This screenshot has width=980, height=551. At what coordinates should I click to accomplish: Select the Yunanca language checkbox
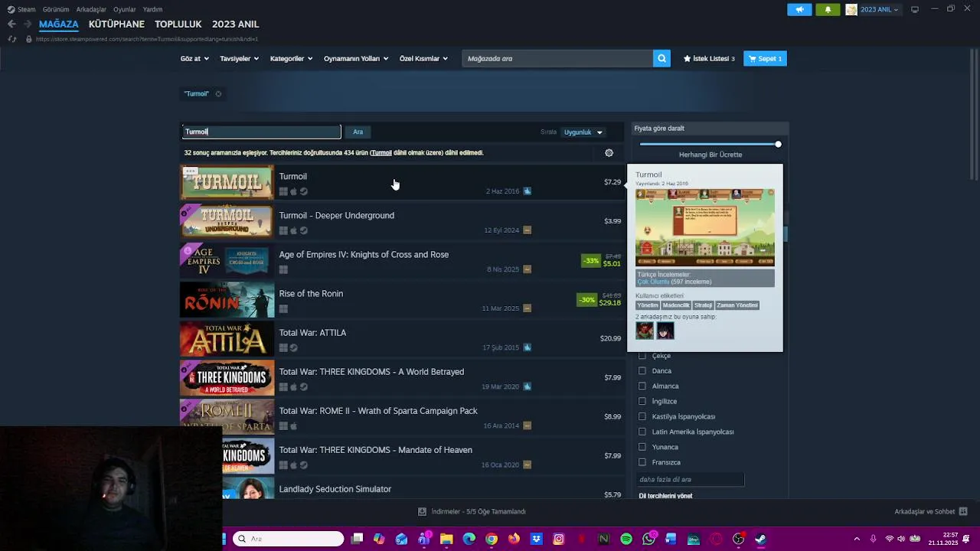click(642, 447)
